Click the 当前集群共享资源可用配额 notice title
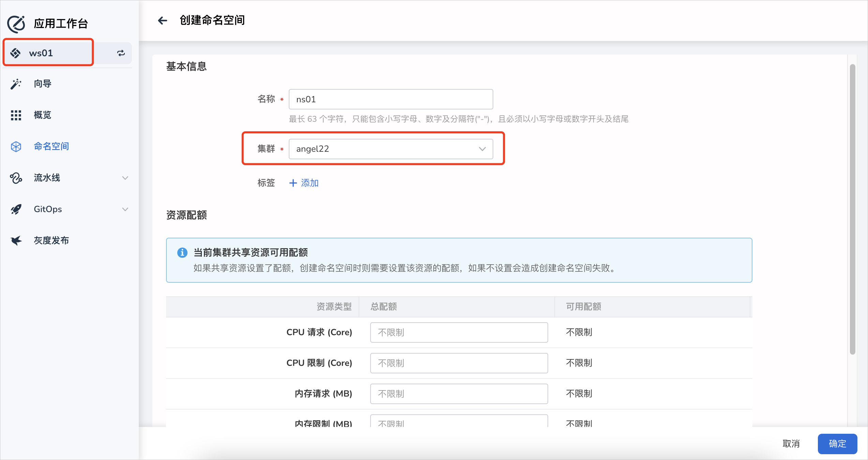This screenshot has width=868, height=460. (x=251, y=252)
